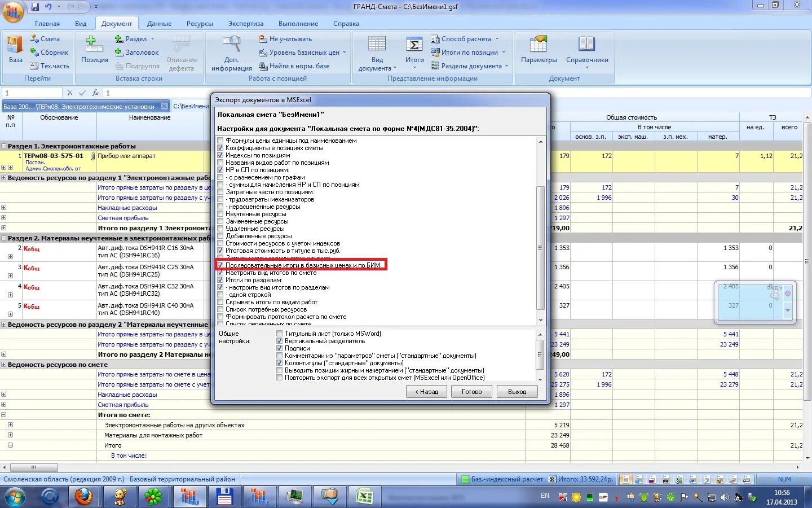812x508 pixels.
Task: Insert a new Позиция row
Action: (94, 50)
